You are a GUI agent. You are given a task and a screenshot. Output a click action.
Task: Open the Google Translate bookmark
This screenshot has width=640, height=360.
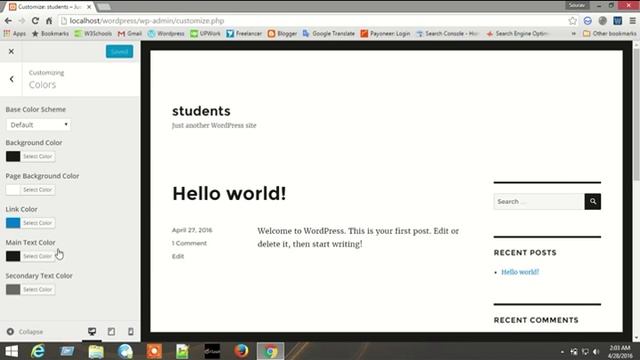(329, 33)
